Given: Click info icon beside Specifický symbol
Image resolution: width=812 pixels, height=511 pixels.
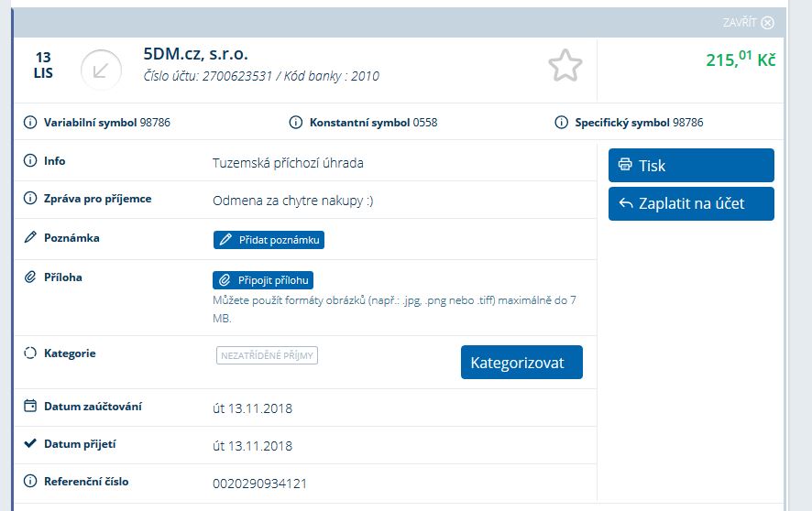Looking at the screenshot, I should [562, 122].
